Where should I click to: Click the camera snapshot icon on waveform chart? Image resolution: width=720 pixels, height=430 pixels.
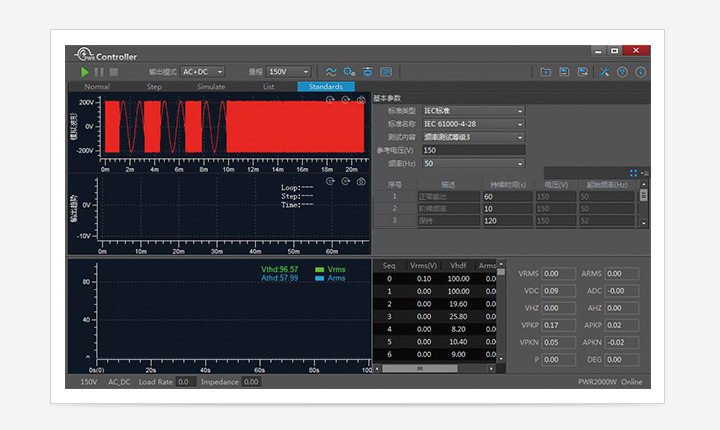(x=360, y=100)
